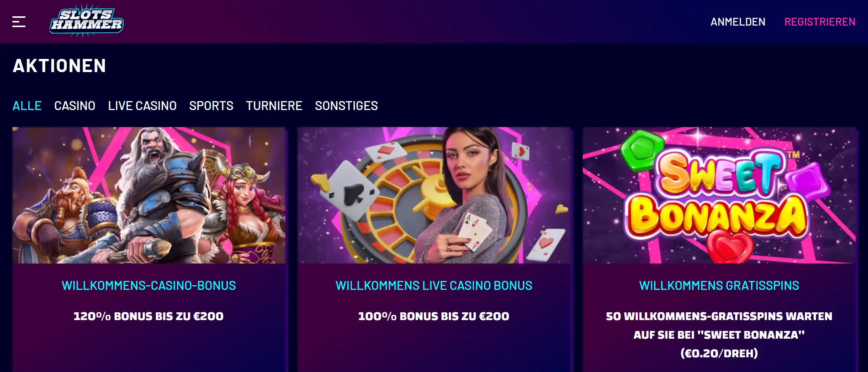Click the WILLKOMMENS-CASINO-BONUS title

(149, 286)
